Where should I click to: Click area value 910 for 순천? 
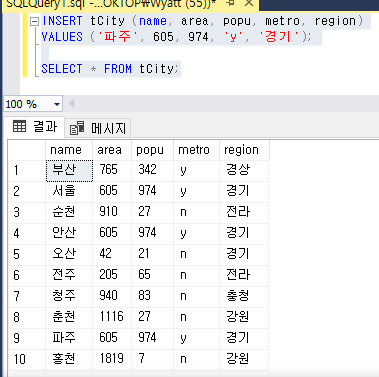112,212
